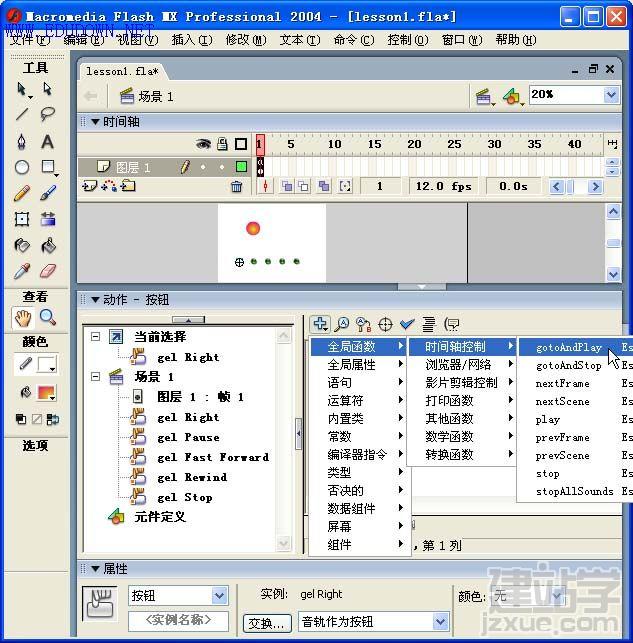Click Insert Target Path crosshair icon

pos(385,324)
